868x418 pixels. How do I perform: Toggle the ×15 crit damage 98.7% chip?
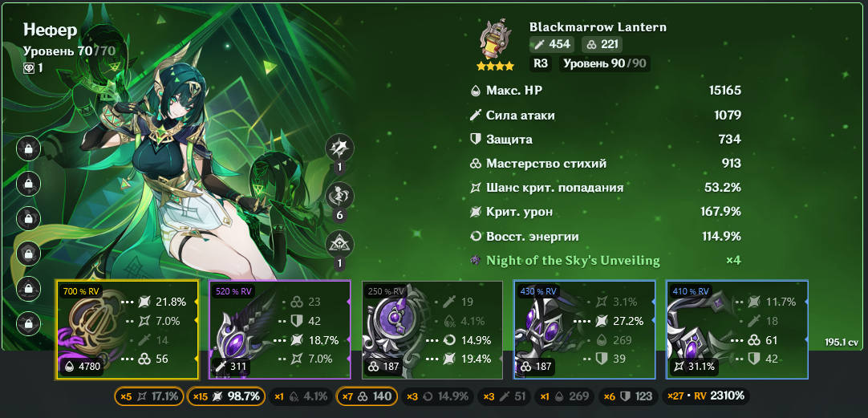click(x=226, y=396)
